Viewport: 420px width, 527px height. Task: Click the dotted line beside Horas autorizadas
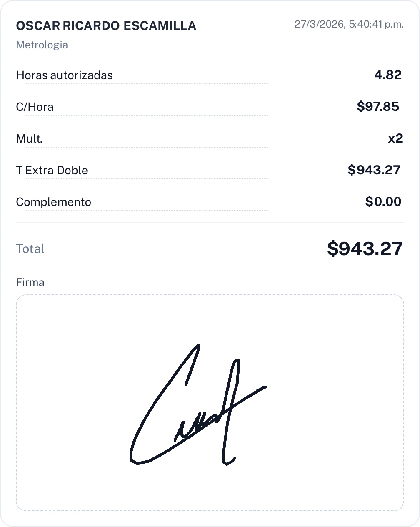pos(187,83)
